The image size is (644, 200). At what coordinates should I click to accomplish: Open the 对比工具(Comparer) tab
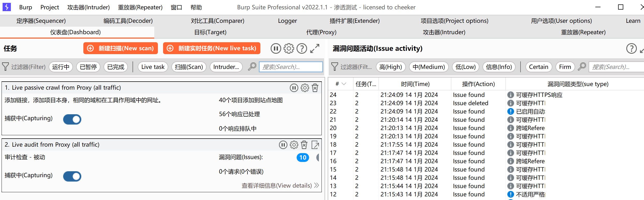(218, 21)
